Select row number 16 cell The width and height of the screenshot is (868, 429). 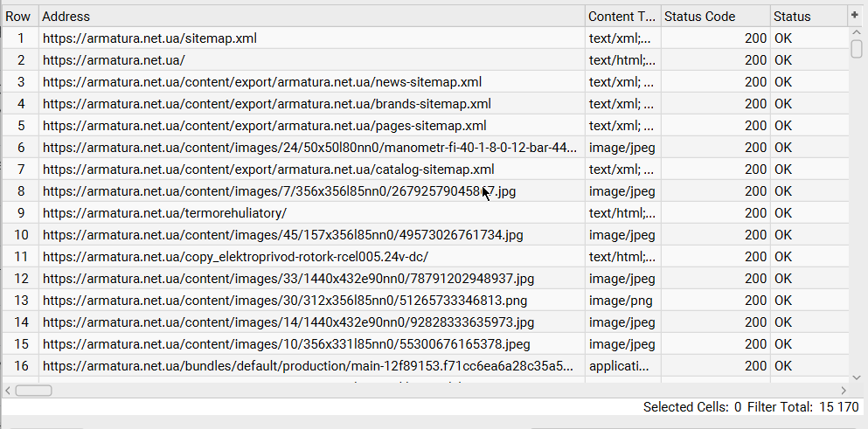[x=22, y=366]
